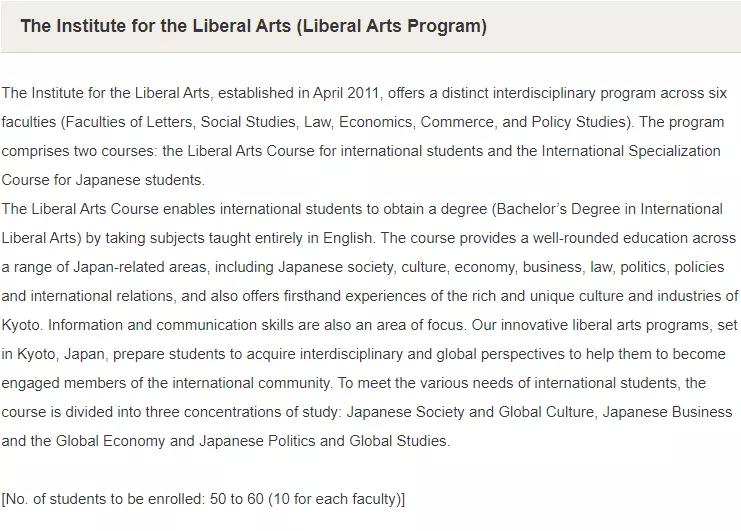Click the 'International Specialization' text

[x=631, y=151]
